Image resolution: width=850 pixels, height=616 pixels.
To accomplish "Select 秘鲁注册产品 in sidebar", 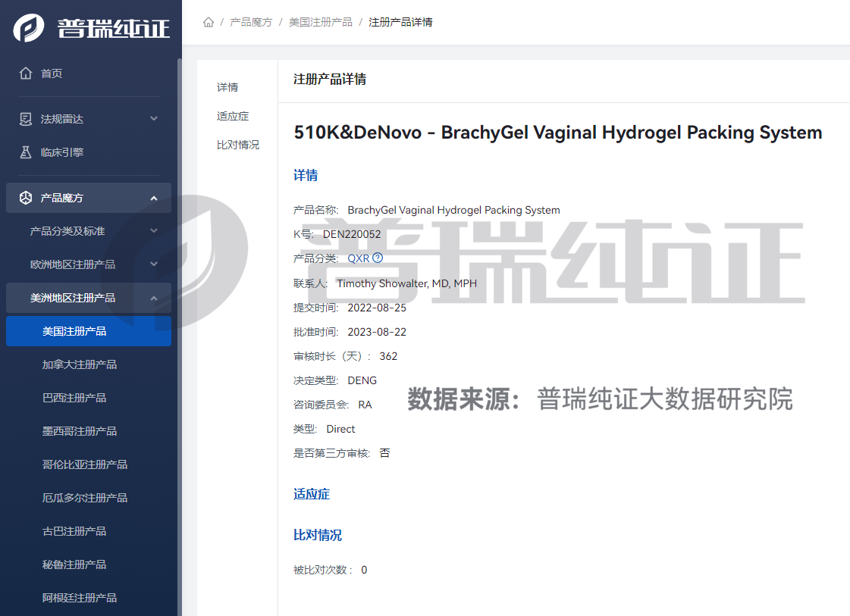I will point(89,564).
